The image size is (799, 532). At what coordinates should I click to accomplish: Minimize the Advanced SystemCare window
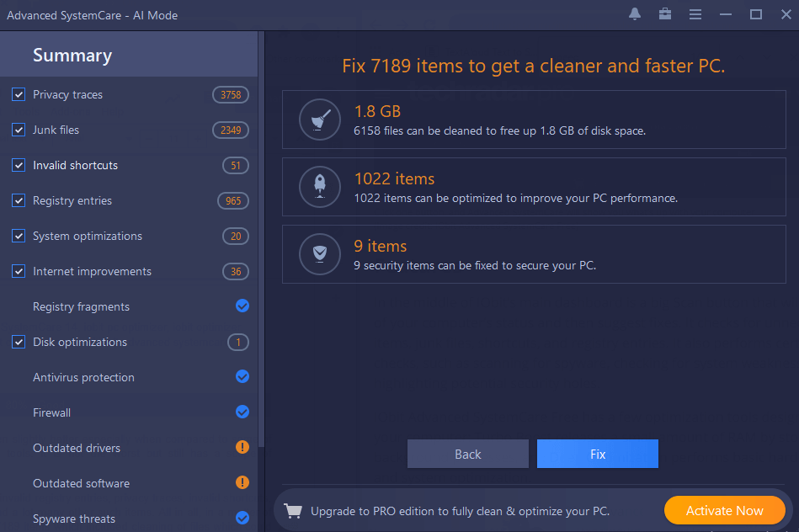coord(726,14)
